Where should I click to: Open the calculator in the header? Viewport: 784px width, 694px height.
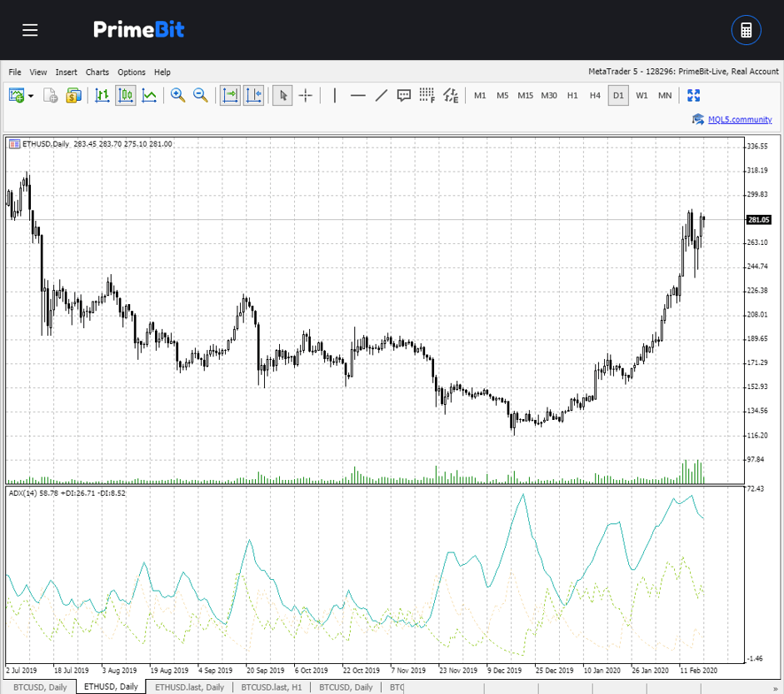pos(746,30)
